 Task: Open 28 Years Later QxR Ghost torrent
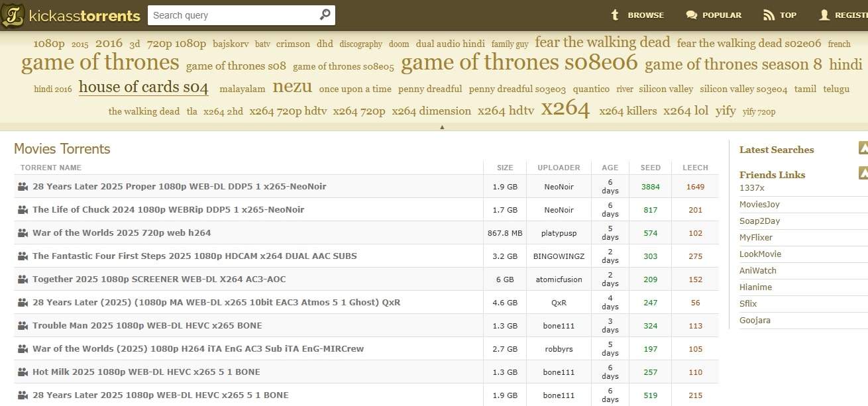pos(217,303)
